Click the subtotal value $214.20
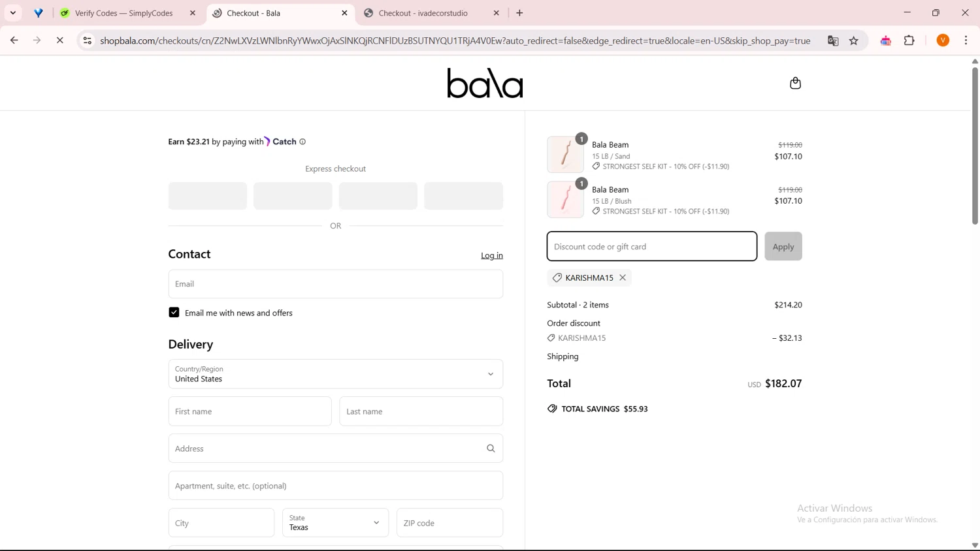Image resolution: width=980 pixels, height=551 pixels. click(x=788, y=305)
